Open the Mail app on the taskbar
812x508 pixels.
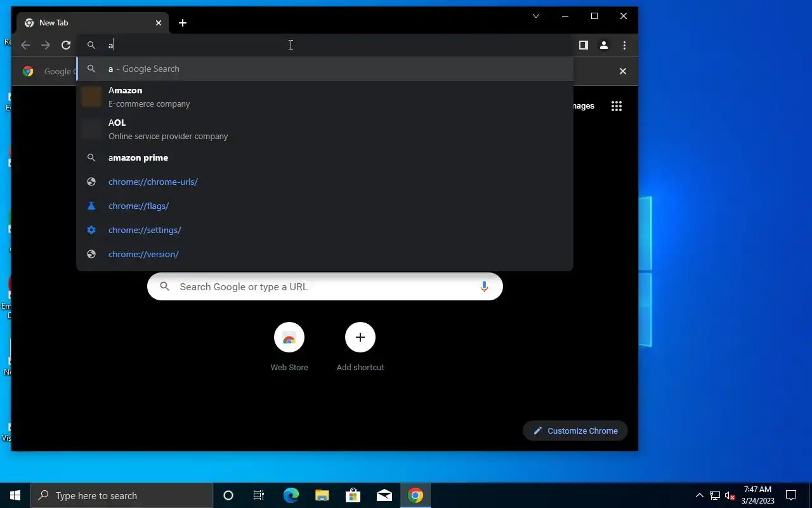[384, 495]
